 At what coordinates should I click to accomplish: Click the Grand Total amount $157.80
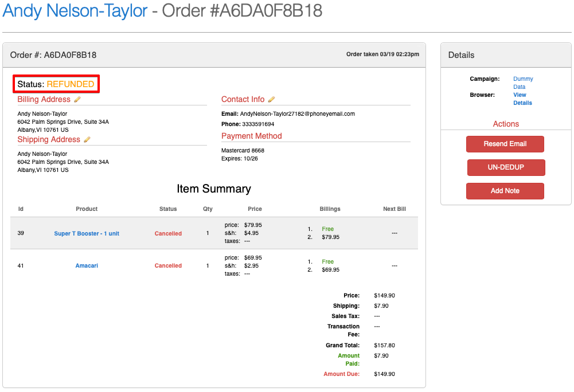[384, 346]
